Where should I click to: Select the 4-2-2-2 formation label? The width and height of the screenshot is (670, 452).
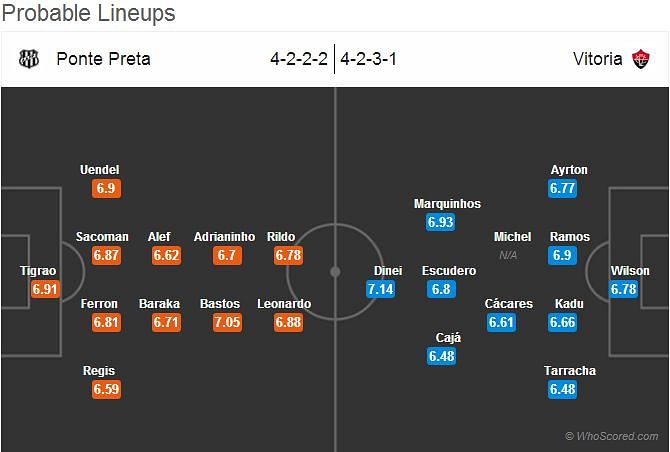[x=299, y=59]
